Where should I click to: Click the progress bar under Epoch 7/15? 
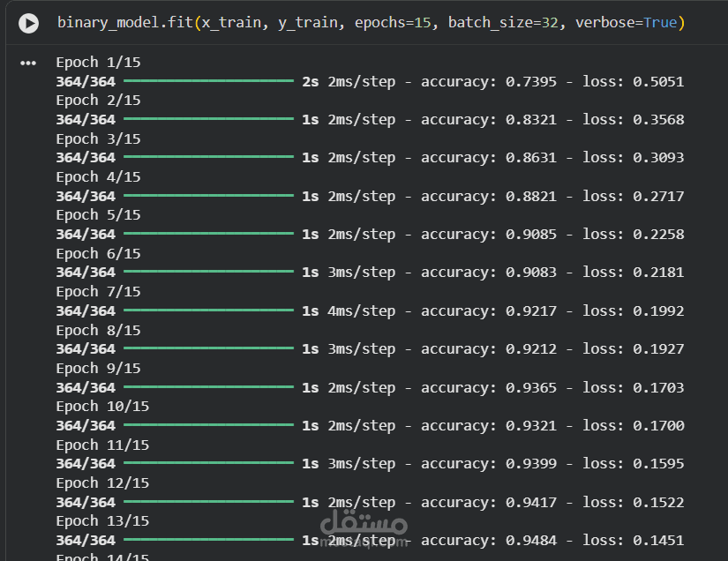208,310
